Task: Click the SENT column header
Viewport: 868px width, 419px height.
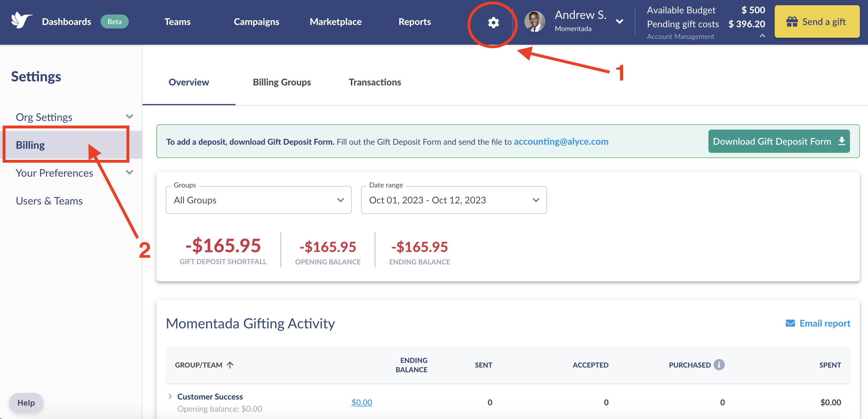Action: (483, 365)
